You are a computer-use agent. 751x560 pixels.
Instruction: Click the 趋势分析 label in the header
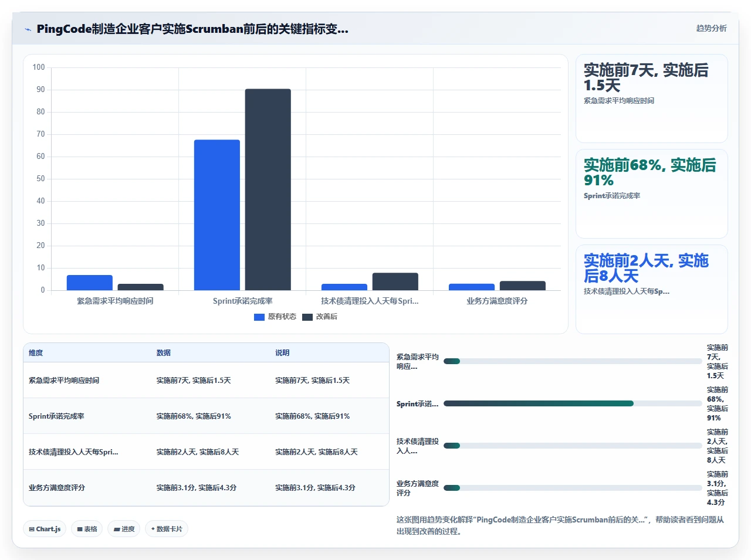coord(711,28)
